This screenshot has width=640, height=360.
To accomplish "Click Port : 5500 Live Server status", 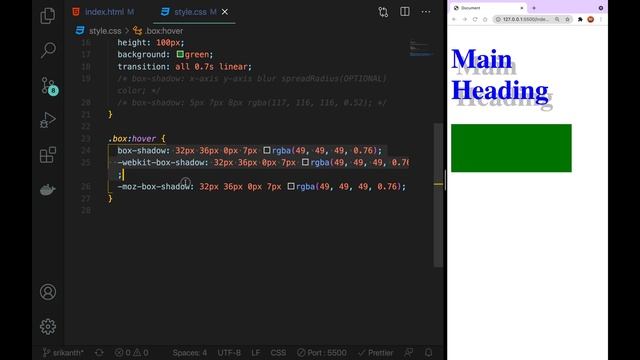I will tap(322, 353).
